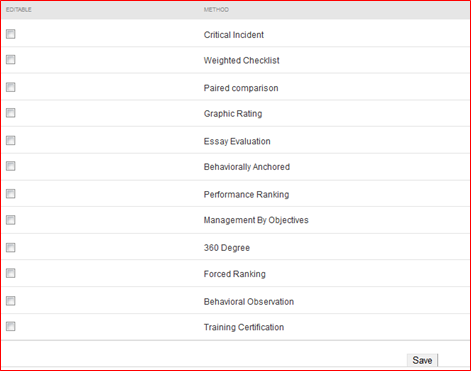Select the Training Certification checkbox
This screenshot has height=371, width=471.
pos(11,326)
